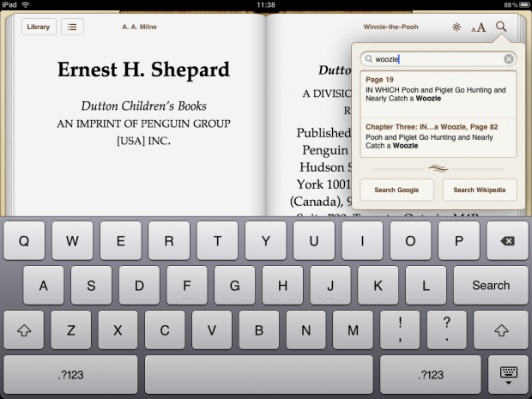Tap the left .?123 key
This screenshot has height=399, width=532.
click(x=70, y=375)
